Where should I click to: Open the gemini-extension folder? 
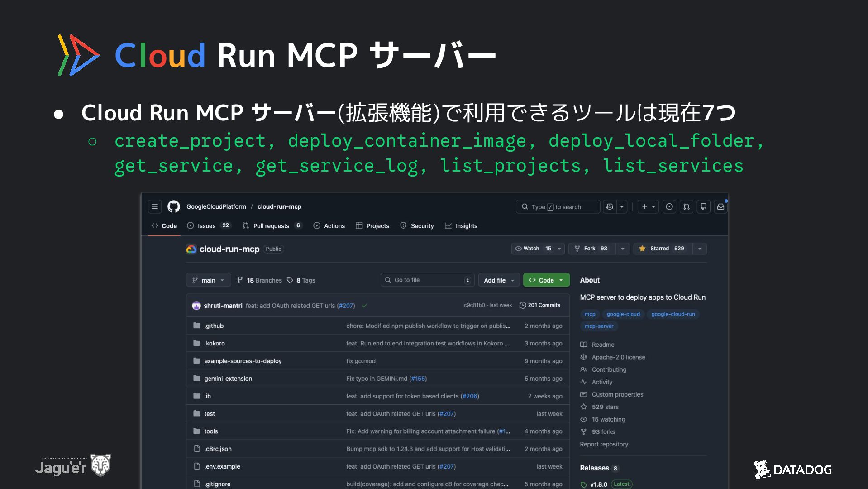[x=228, y=379]
